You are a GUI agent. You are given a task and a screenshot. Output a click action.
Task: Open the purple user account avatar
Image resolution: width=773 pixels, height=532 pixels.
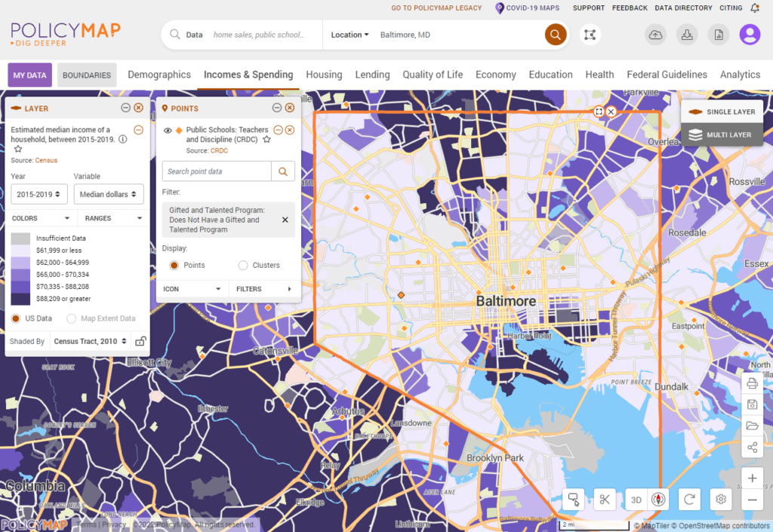[750, 35]
